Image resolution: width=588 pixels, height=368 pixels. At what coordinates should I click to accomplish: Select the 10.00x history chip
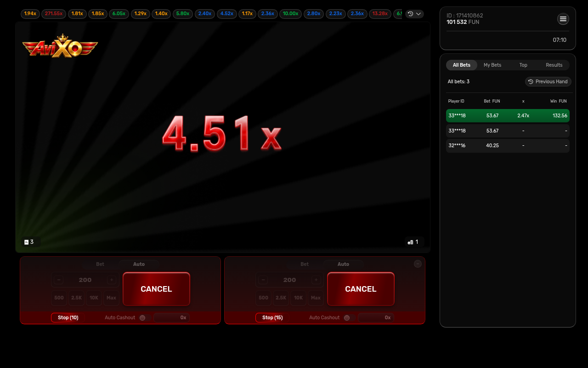(291, 14)
